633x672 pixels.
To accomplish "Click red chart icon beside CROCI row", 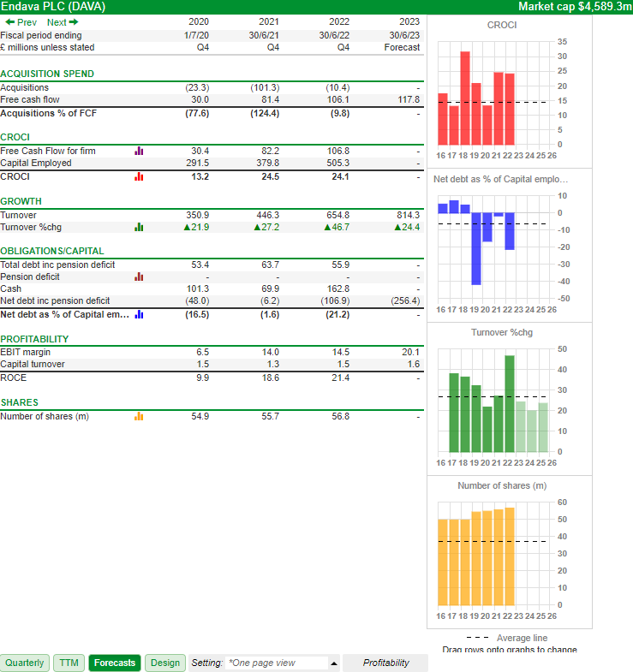I will click(139, 176).
